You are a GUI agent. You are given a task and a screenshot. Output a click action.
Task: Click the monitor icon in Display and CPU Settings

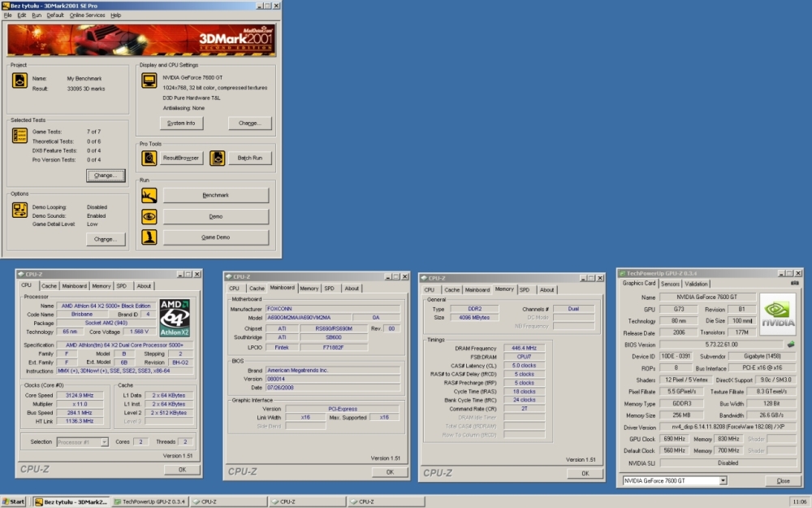coord(149,80)
